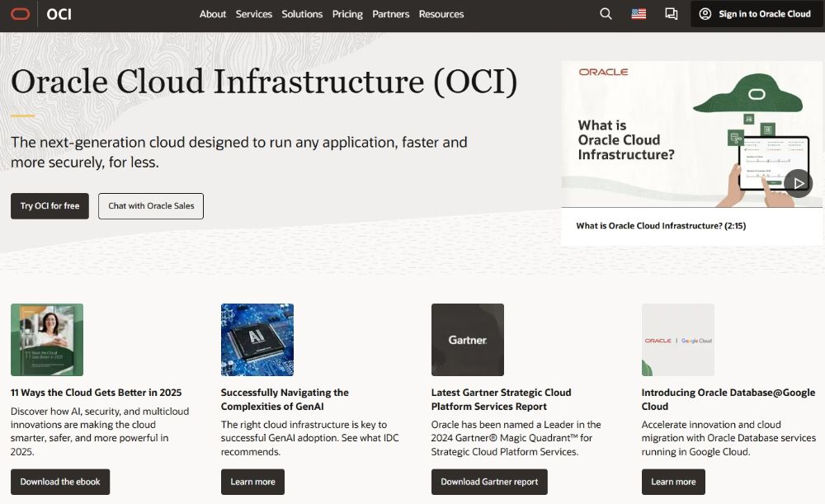
Task: Play the What is Oracle Cloud Infrastructure video
Action: [798, 183]
